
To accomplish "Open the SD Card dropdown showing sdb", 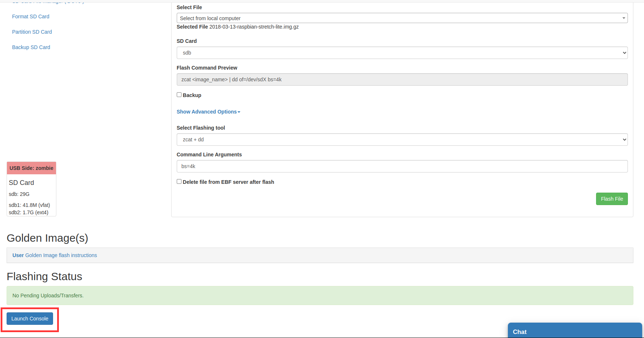I will coord(402,53).
